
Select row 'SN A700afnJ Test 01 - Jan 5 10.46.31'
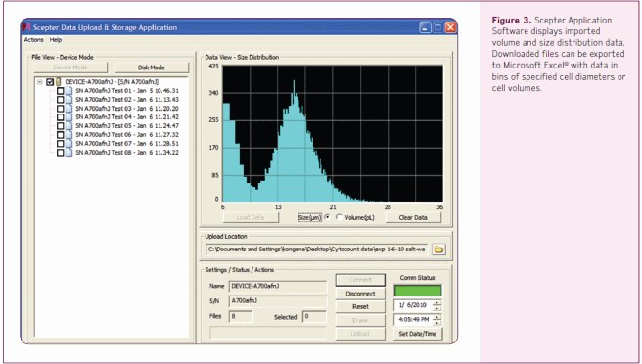click(x=127, y=90)
